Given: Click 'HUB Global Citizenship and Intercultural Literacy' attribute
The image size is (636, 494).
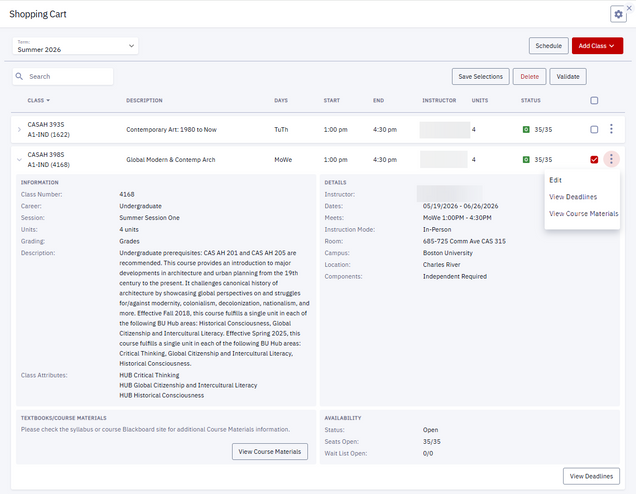Looking at the screenshot, I should tap(188, 385).
